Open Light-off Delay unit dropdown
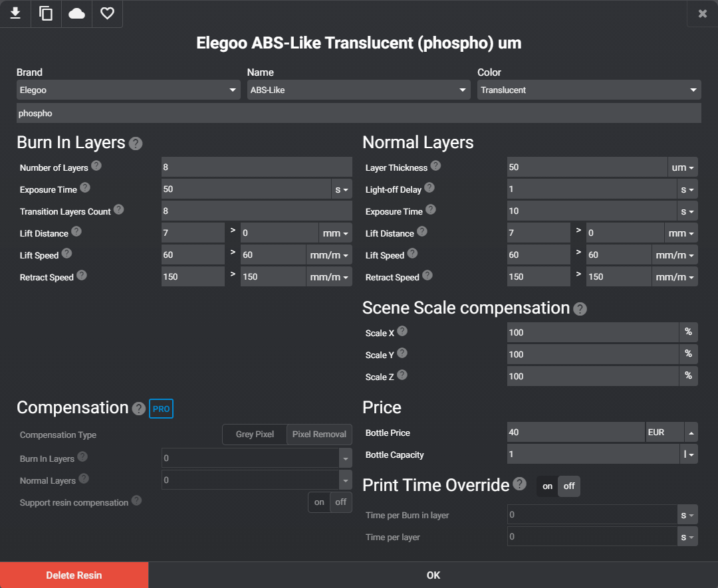Screen dimensions: 718x588 tap(687, 189)
